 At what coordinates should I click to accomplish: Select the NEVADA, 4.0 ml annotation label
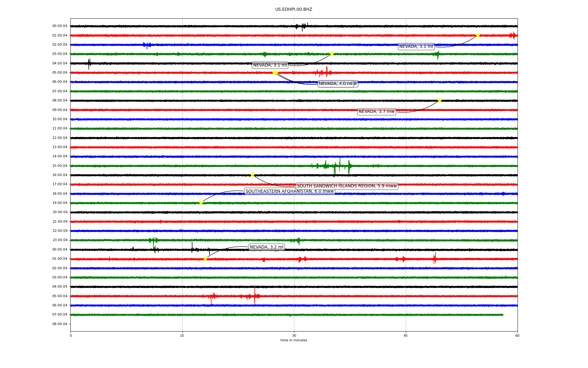[336, 84]
